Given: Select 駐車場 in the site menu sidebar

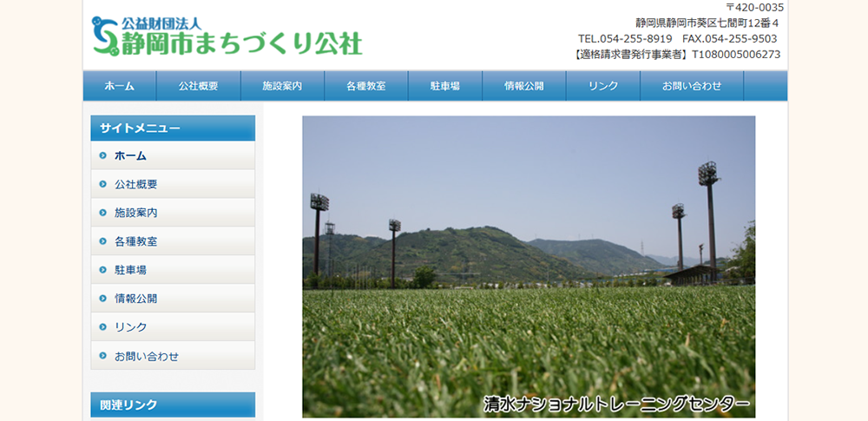Looking at the screenshot, I should (x=173, y=270).
